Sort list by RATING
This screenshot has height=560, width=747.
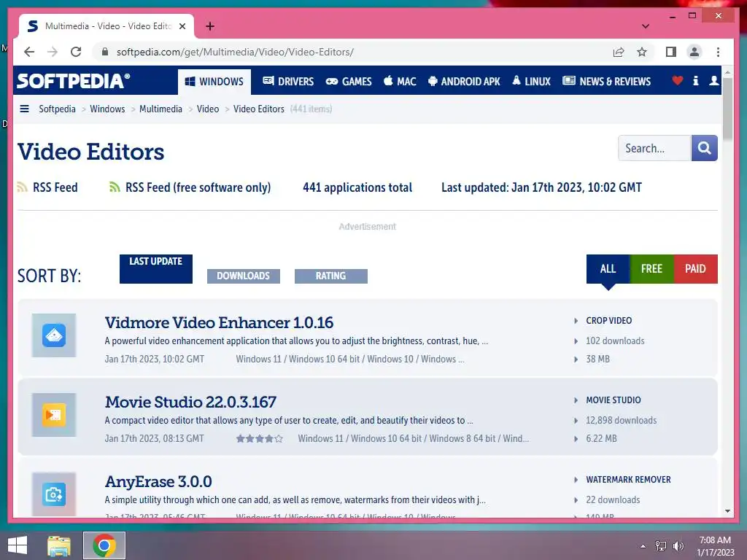(331, 276)
